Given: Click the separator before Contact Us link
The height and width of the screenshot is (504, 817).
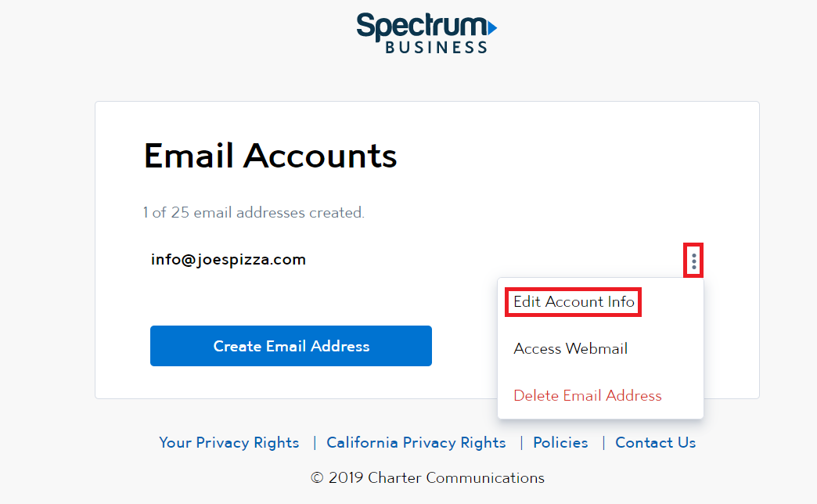Looking at the screenshot, I should 603,443.
